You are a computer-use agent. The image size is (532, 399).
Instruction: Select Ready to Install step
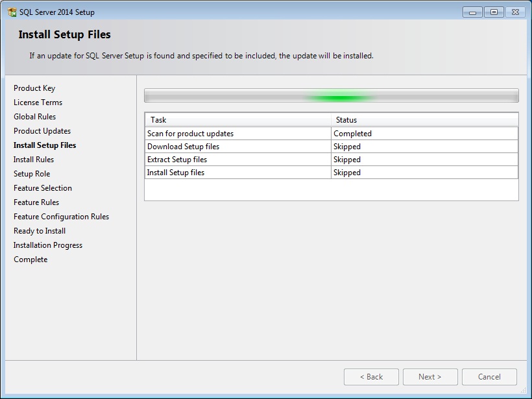pyautogui.click(x=40, y=231)
